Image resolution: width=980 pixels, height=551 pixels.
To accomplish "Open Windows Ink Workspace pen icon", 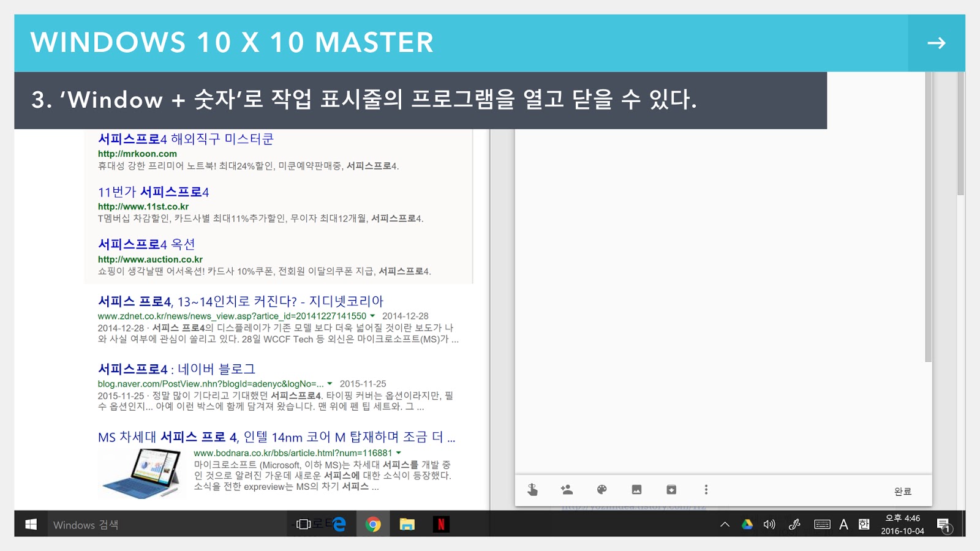I will point(794,524).
